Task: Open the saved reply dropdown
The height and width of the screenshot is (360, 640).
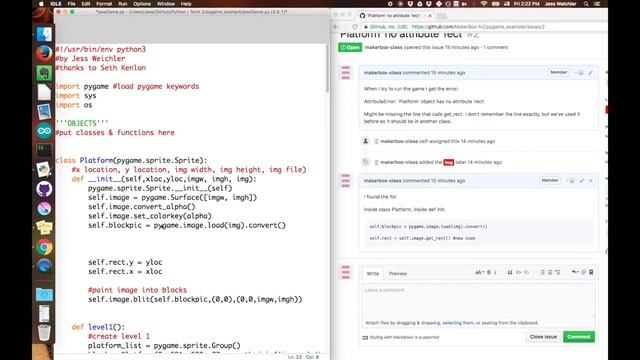Action: (x=575, y=272)
